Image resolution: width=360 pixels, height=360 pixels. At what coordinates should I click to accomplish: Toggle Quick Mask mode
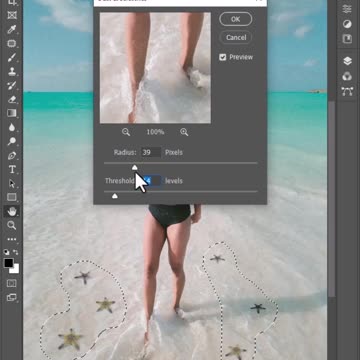click(x=12, y=283)
